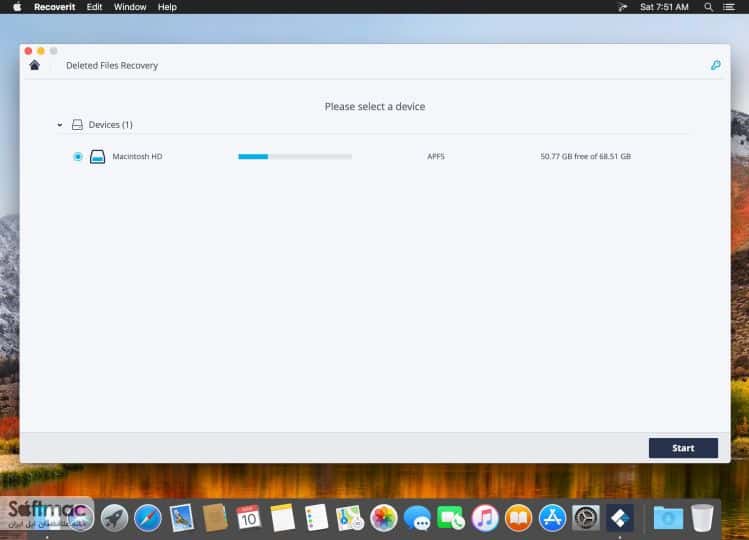Open the App Store dock icon
Image resolution: width=749 pixels, height=540 pixels.
tap(552, 518)
